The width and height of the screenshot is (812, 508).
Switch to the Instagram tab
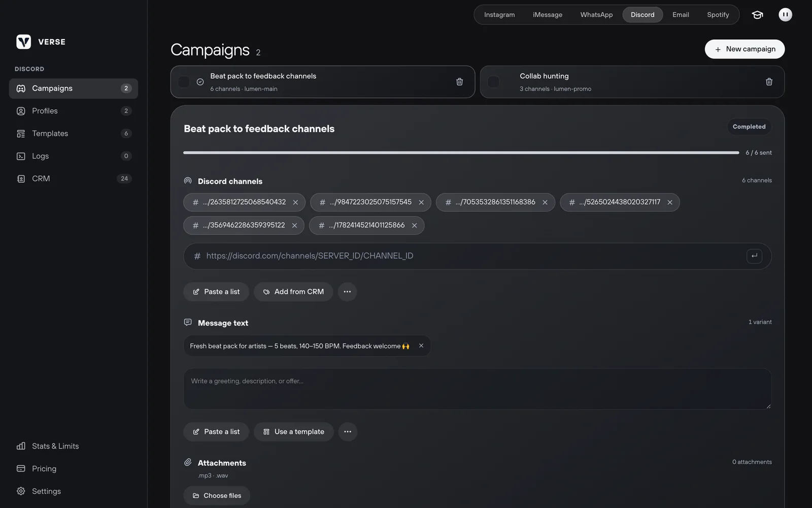[x=499, y=15]
